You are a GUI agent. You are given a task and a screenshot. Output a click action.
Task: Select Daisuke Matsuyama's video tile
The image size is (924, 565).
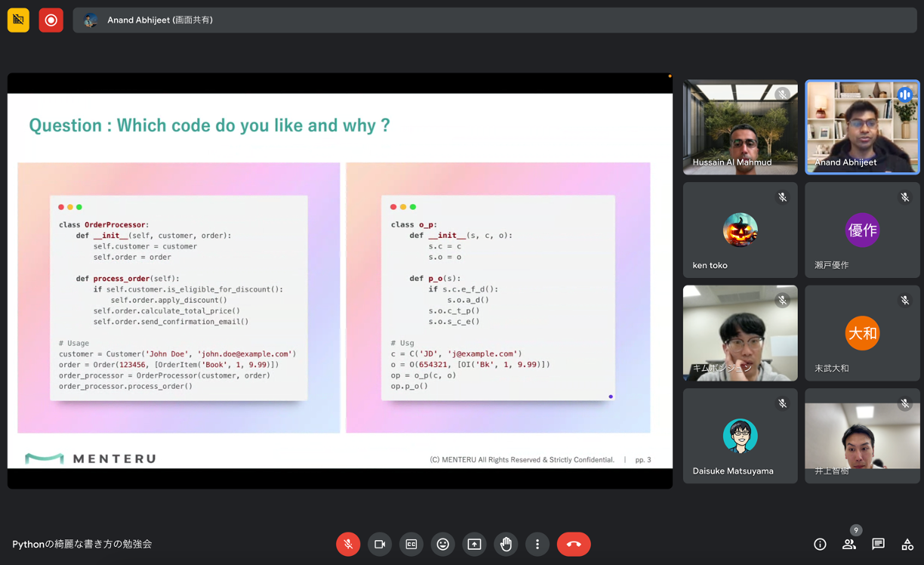point(740,436)
